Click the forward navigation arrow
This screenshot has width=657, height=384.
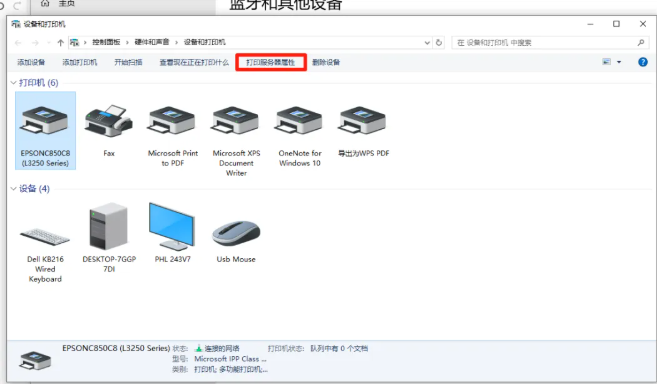coord(35,42)
